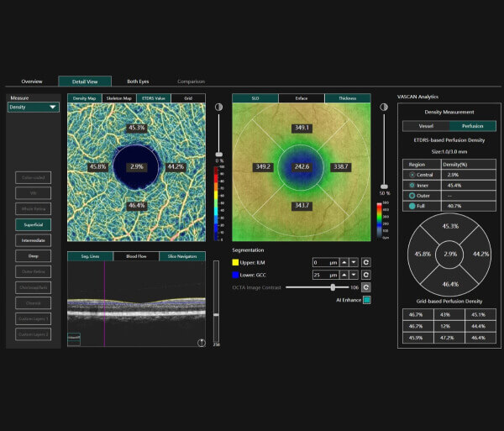Click contrast icon above the enface opacity slider
Viewport: 504px width, 431px height.
click(x=385, y=107)
